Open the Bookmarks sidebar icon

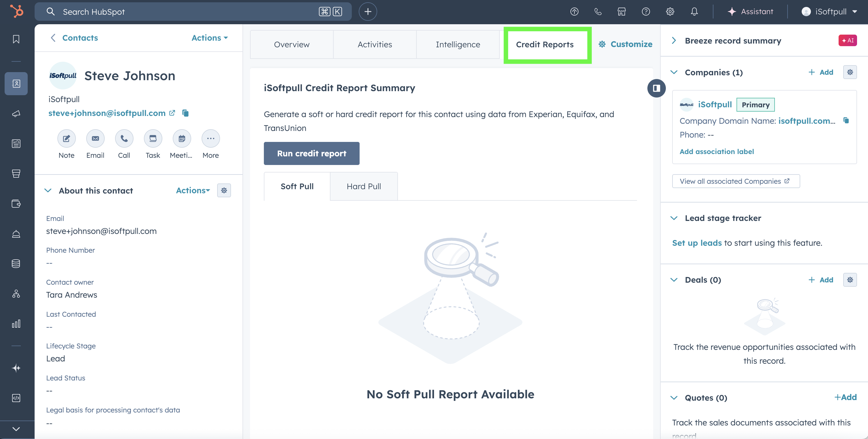16,40
